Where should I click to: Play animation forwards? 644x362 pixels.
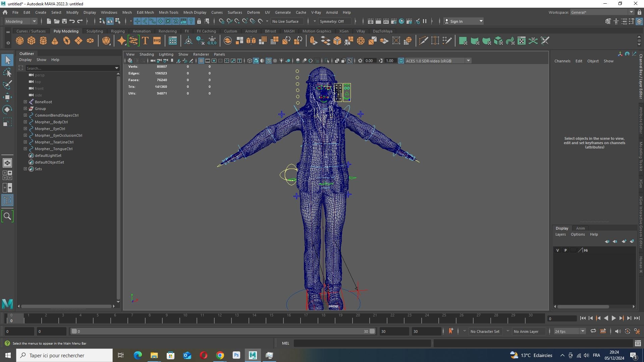click(614, 318)
